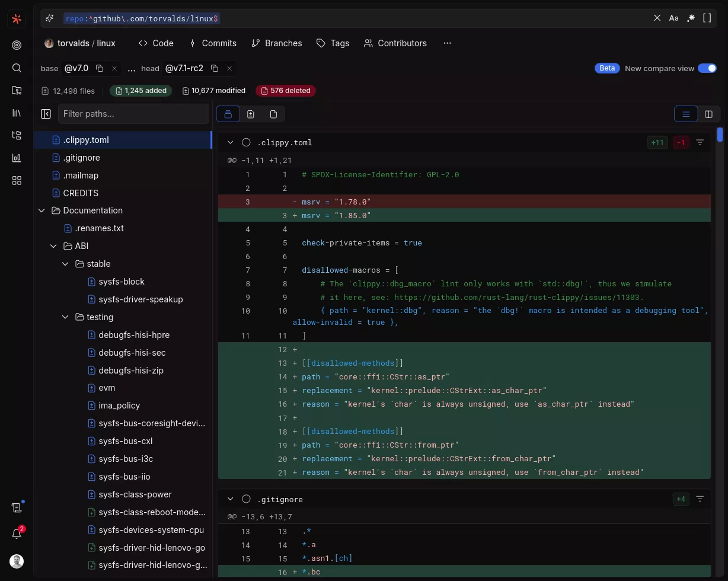Focus the Filter paths input field

coord(133,114)
